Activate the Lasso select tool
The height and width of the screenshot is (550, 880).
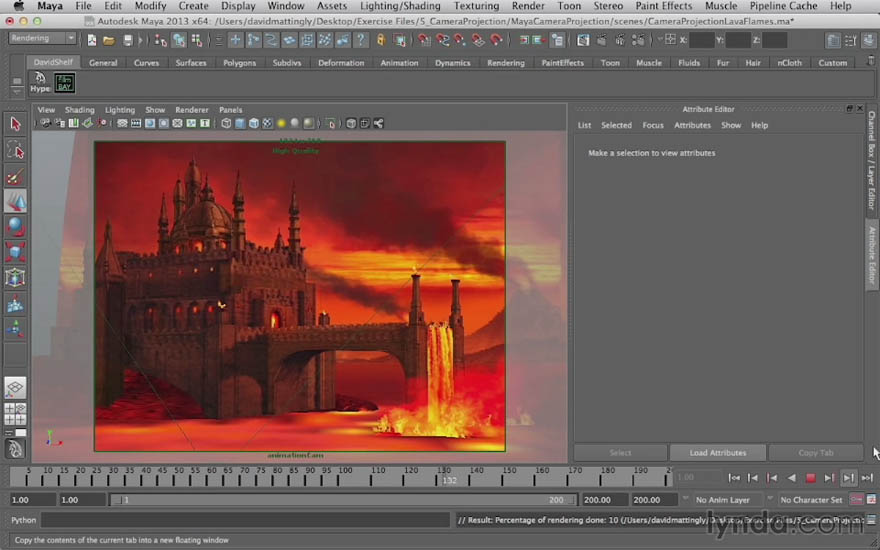click(x=15, y=150)
